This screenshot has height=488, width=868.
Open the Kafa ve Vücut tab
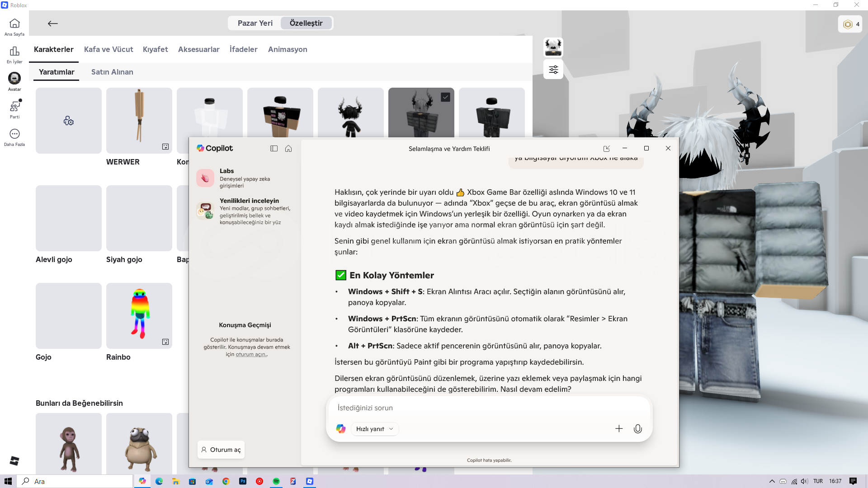(x=108, y=49)
